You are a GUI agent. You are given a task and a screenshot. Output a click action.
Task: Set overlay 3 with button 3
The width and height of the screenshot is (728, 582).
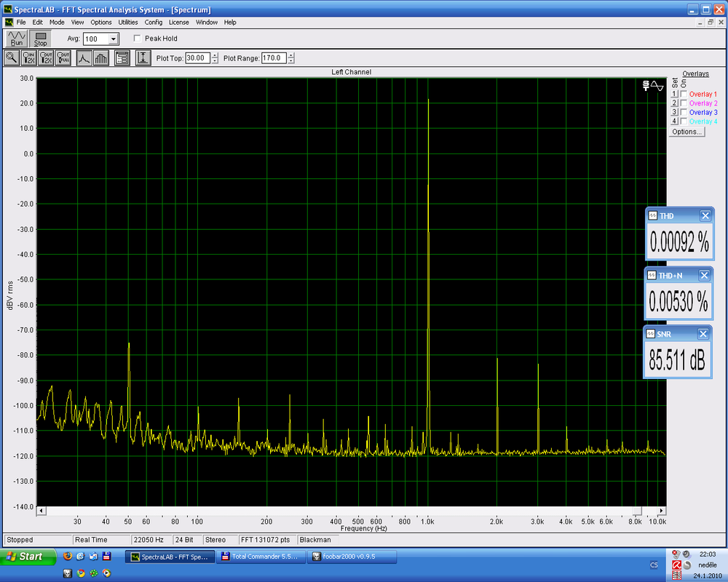click(x=675, y=112)
